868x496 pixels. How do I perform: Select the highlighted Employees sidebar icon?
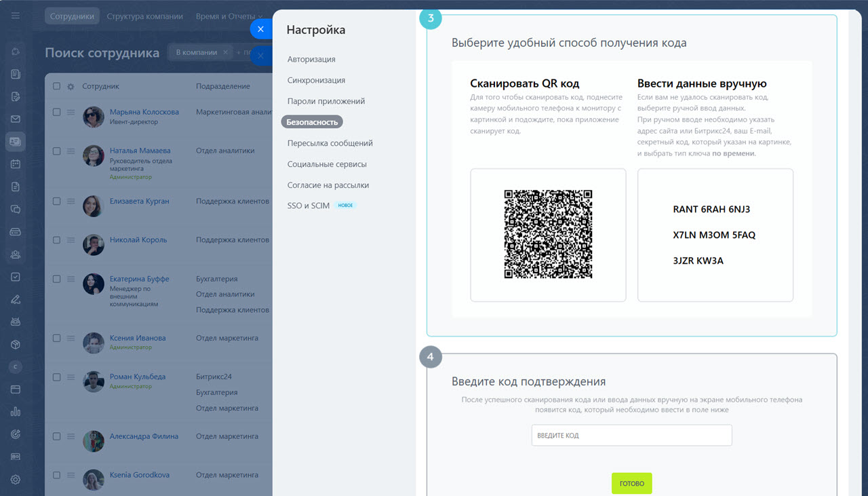[15, 140]
